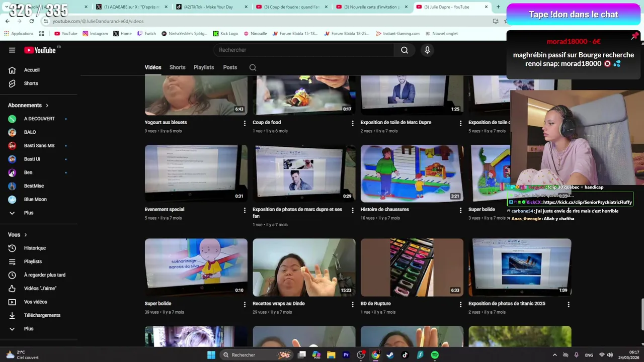Open the Vidéos "J'aime" list
The width and height of the screenshot is (644, 362).
click(x=40, y=289)
